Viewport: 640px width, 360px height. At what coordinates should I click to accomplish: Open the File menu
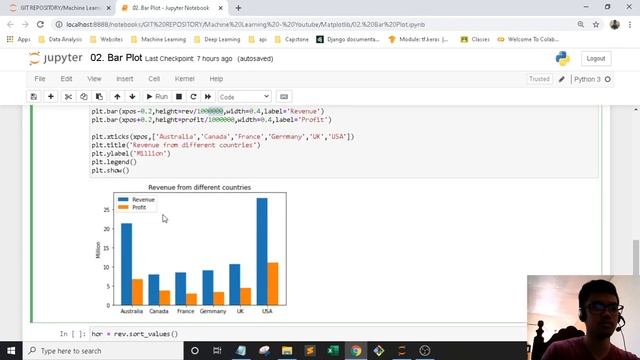40,79
